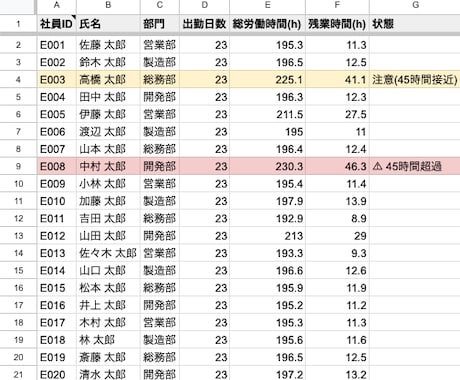Image resolution: width=460 pixels, height=380 pixels.
Task: Click the 注意(45時間接近) status cell
Action: point(415,79)
